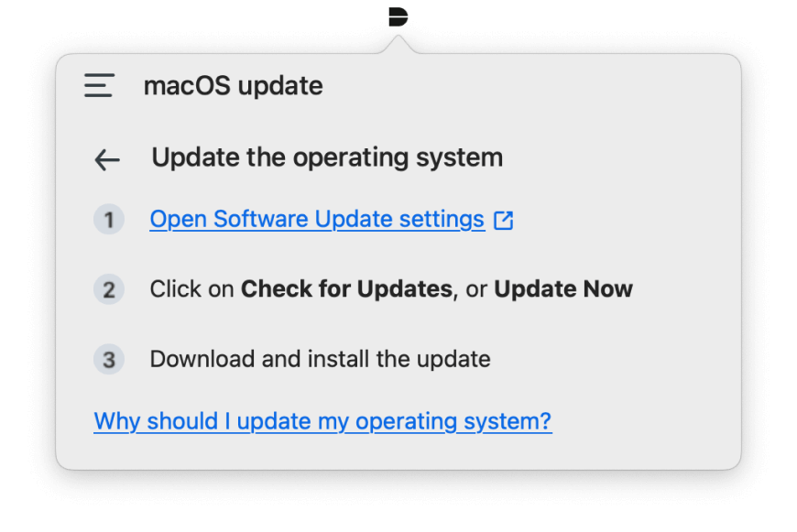Screen dimensions: 797x532
Task: Click the D-shaped app icon in menu bar
Action: tap(398, 16)
